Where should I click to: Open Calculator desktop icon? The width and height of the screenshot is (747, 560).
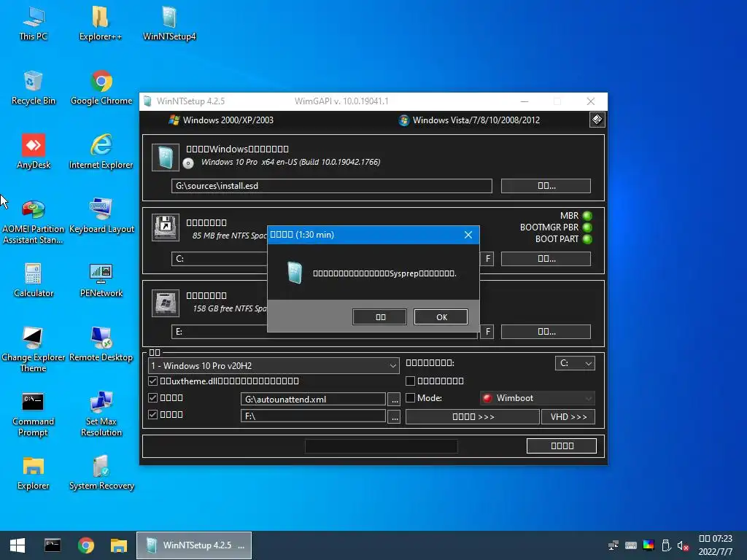[x=34, y=280]
